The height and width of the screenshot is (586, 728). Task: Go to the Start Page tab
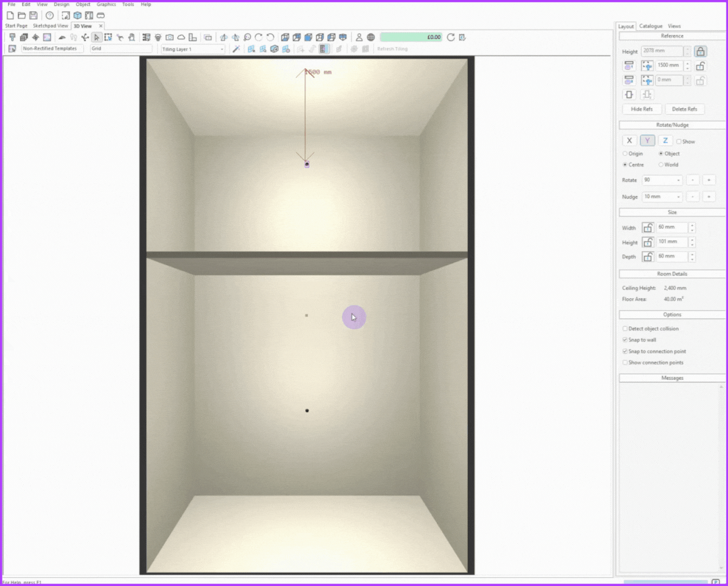click(x=16, y=26)
